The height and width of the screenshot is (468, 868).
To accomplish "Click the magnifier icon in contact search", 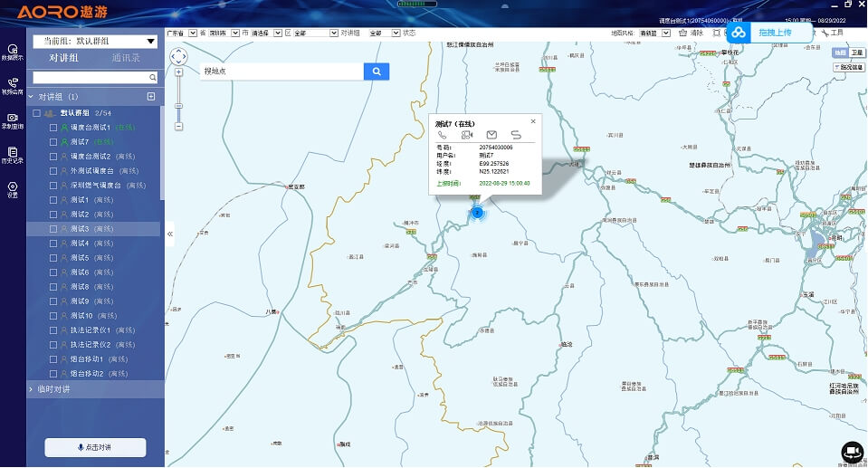I will tap(153, 78).
